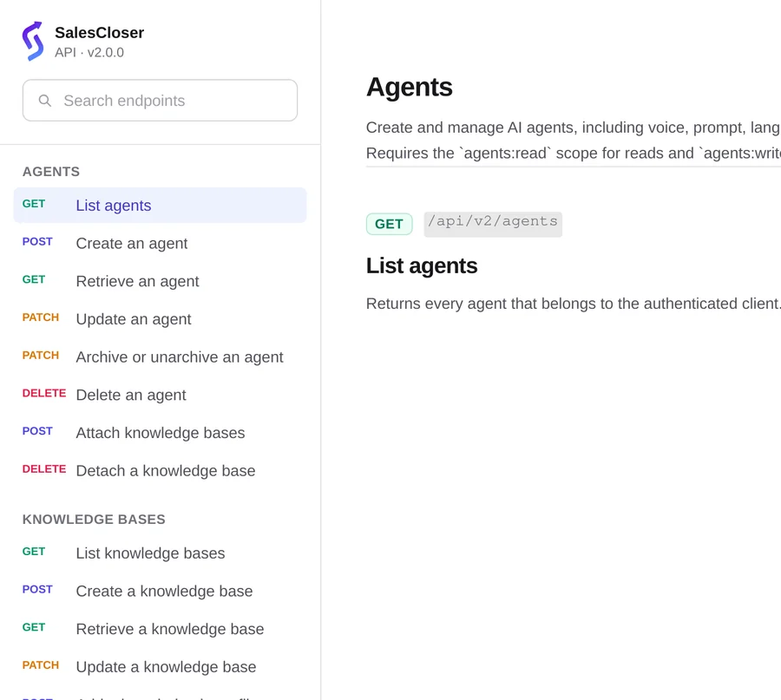
Task: Click the green GET badge in main panel
Action: point(389,224)
